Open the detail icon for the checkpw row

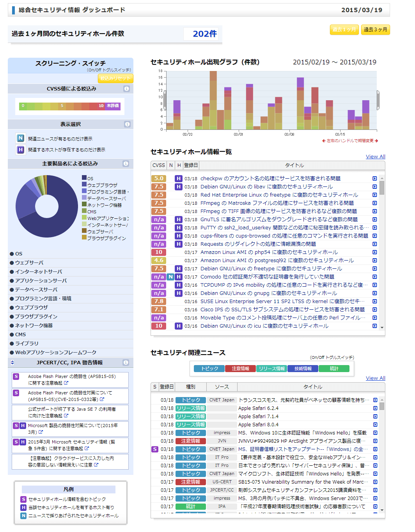pos(375,179)
